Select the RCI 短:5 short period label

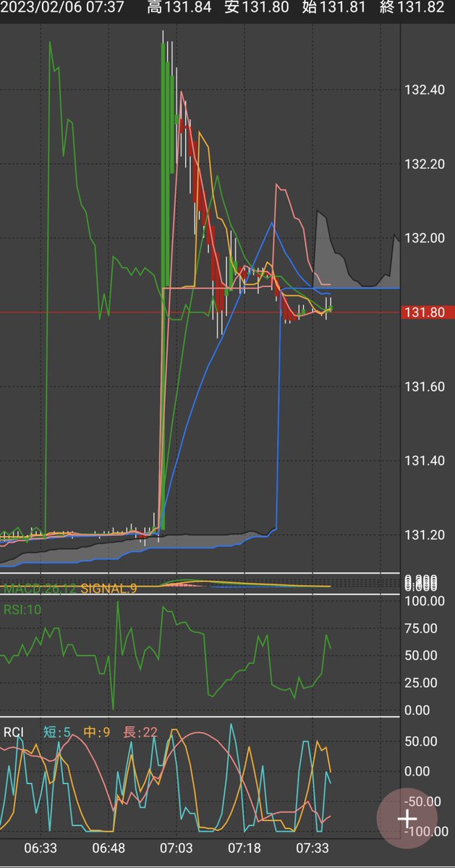(57, 732)
